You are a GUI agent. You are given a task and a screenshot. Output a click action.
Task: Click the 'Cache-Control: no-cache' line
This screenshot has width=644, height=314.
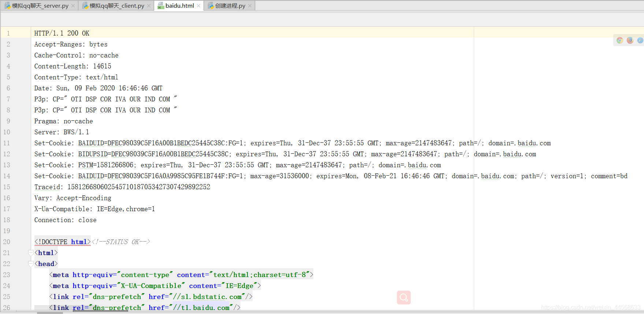point(77,55)
